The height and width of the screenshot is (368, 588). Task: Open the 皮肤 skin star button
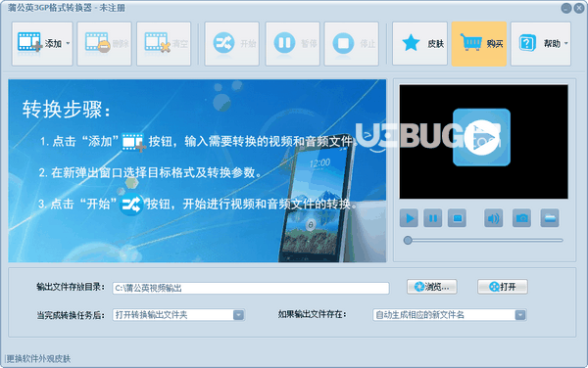point(419,44)
